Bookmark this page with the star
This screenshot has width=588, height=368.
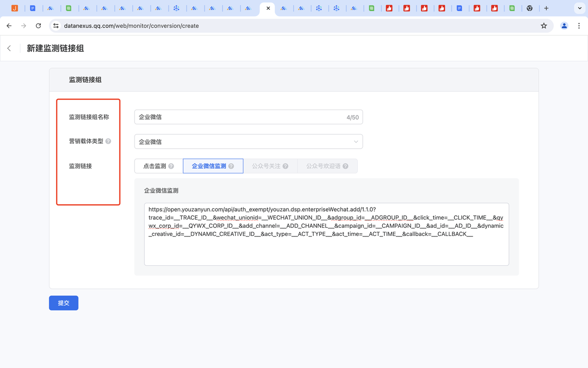click(x=544, y=26)
